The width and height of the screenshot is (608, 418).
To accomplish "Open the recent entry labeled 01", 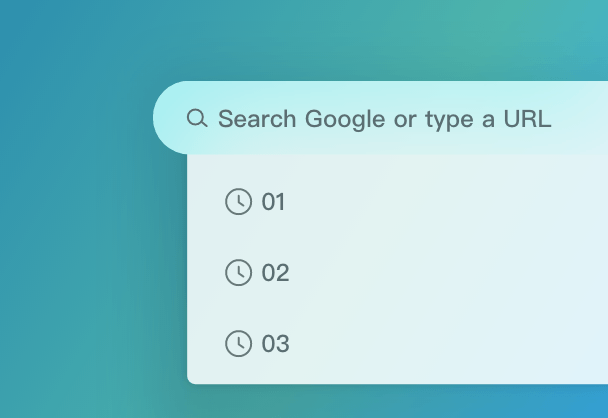I will pos(273,202).
